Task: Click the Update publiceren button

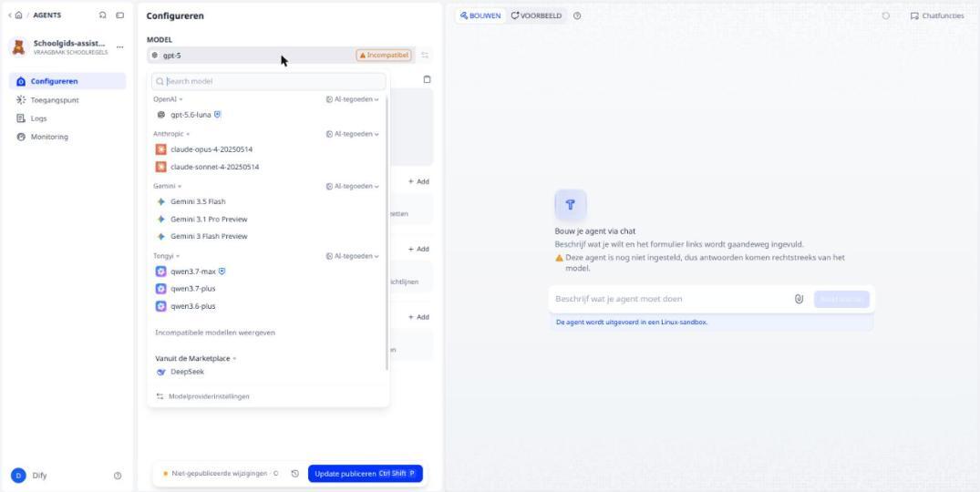Action: (x=365, y=474)
